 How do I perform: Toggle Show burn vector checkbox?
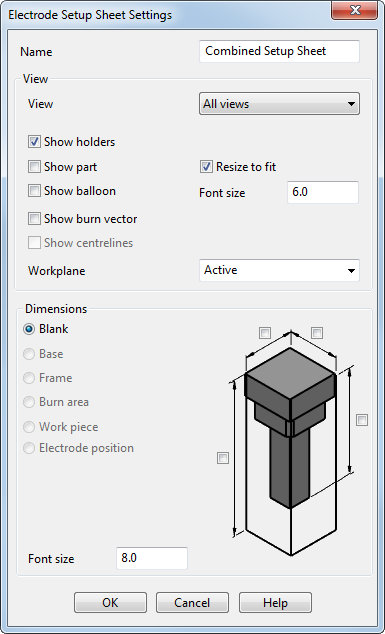pyautogui.click(x=34, y=219)
